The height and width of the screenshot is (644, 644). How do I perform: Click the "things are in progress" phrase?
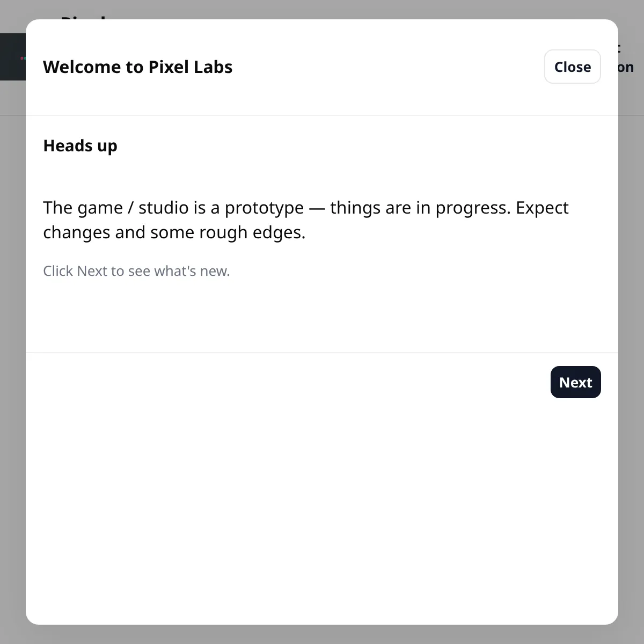[420, 208]
